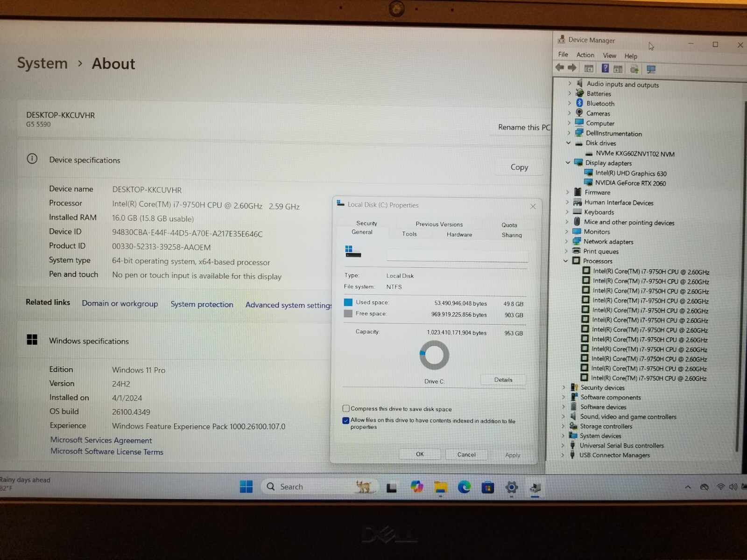Open the View menu in Device Manager
The height and width of the screenshot is (560, 747).
(609, 56)
